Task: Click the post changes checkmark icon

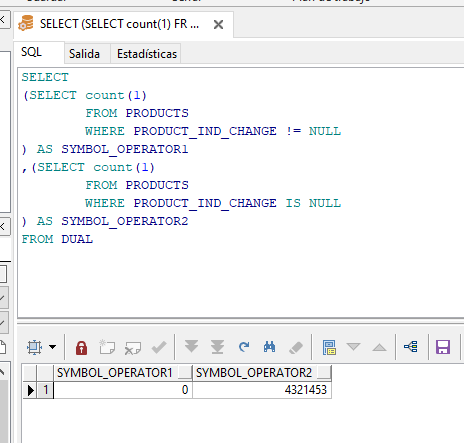Action: pyautogui.click(x=159, y=347)
